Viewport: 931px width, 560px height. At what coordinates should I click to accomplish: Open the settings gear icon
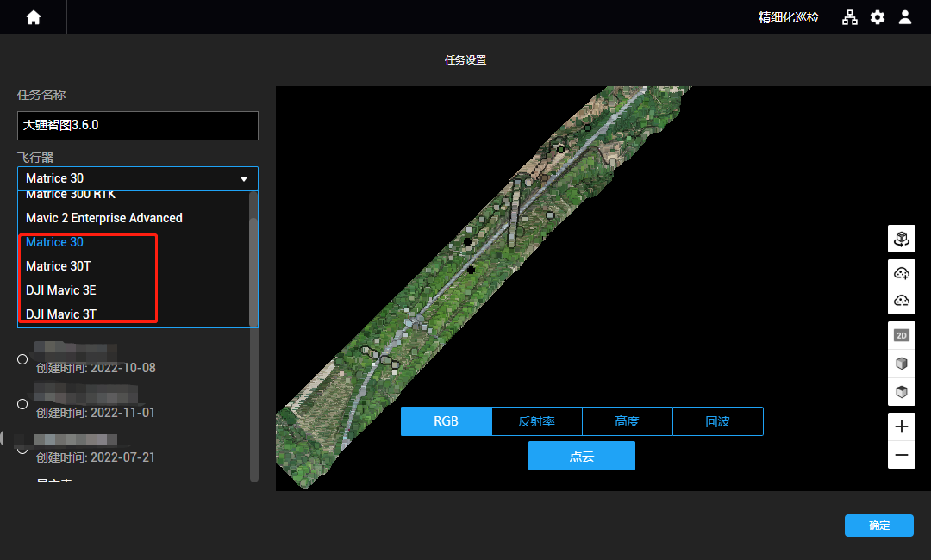[x=878, y=17]
